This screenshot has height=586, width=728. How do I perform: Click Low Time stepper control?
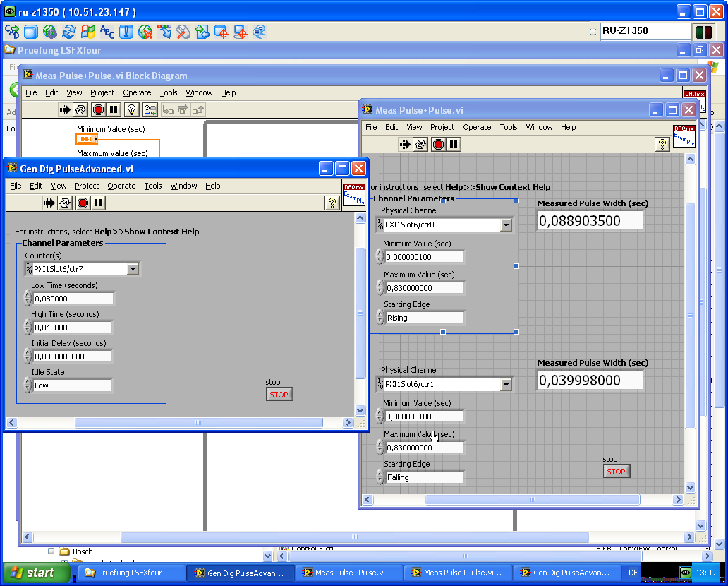tap(28, 299)
